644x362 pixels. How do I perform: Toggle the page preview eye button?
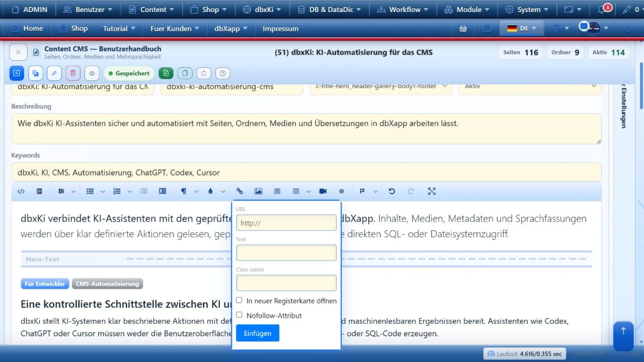click(92, 73)
